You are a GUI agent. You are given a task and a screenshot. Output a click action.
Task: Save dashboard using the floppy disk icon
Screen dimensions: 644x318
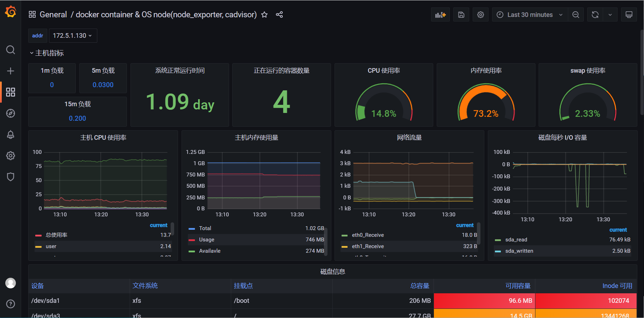coord(461,15)
